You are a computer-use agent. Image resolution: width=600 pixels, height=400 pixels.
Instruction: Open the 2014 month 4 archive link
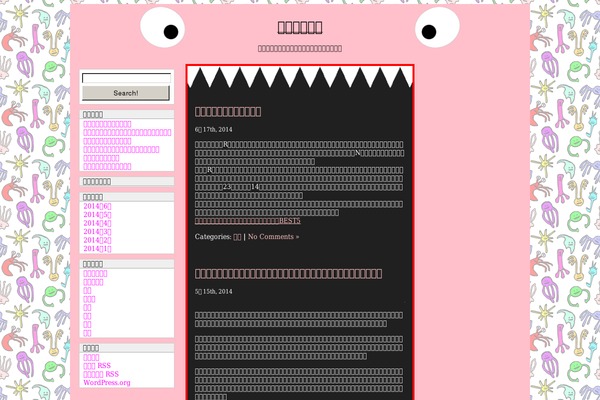[x=97, y=223]
